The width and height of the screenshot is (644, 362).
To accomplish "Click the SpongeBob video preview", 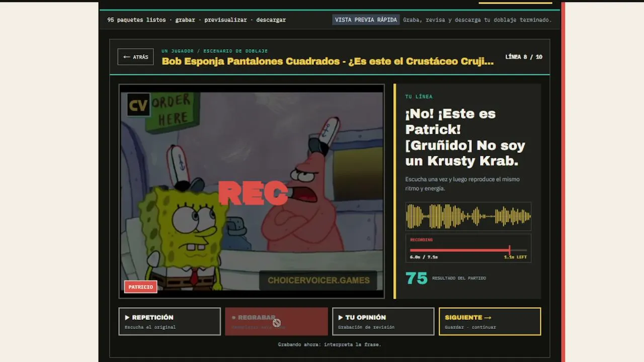I will [x=252, y=191].
